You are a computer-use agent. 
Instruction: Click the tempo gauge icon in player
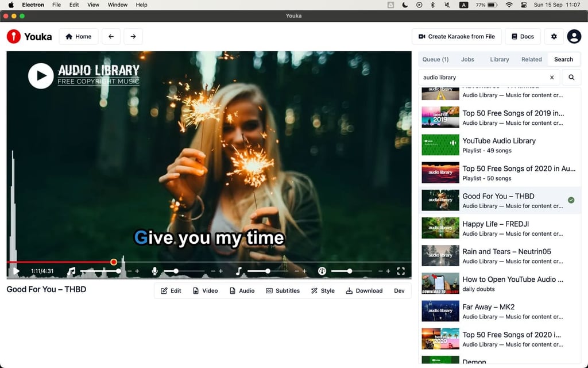click(322, 271)
